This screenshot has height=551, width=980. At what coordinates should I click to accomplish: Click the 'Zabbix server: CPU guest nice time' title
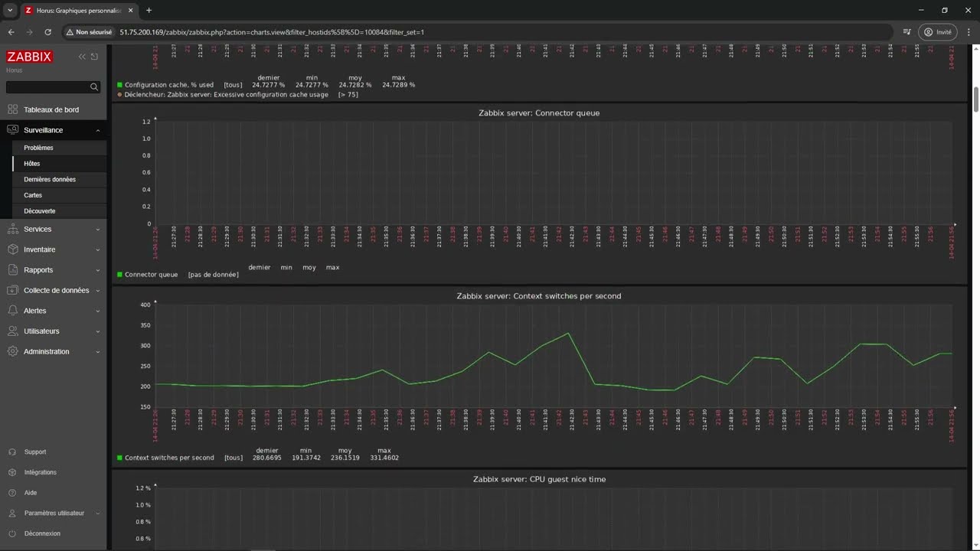(x=539, y=479)
